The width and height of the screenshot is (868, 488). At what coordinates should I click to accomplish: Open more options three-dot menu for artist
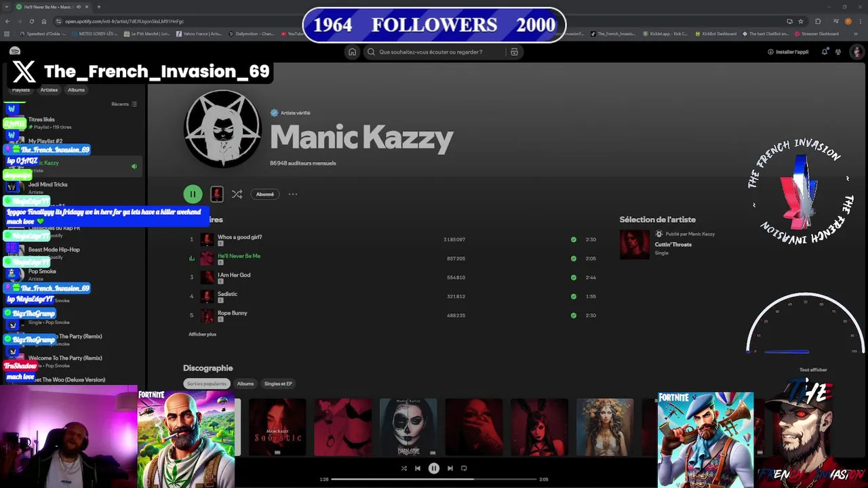[293, 194]
